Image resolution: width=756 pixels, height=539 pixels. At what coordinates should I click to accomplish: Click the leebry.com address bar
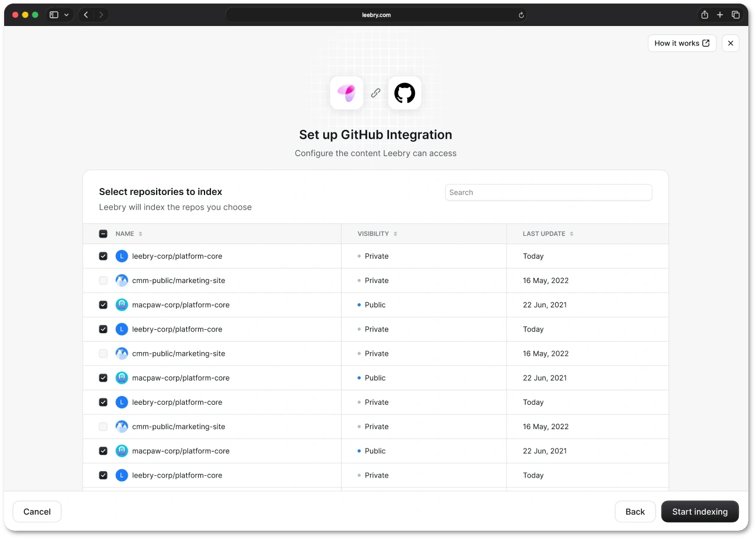[376, 15]
